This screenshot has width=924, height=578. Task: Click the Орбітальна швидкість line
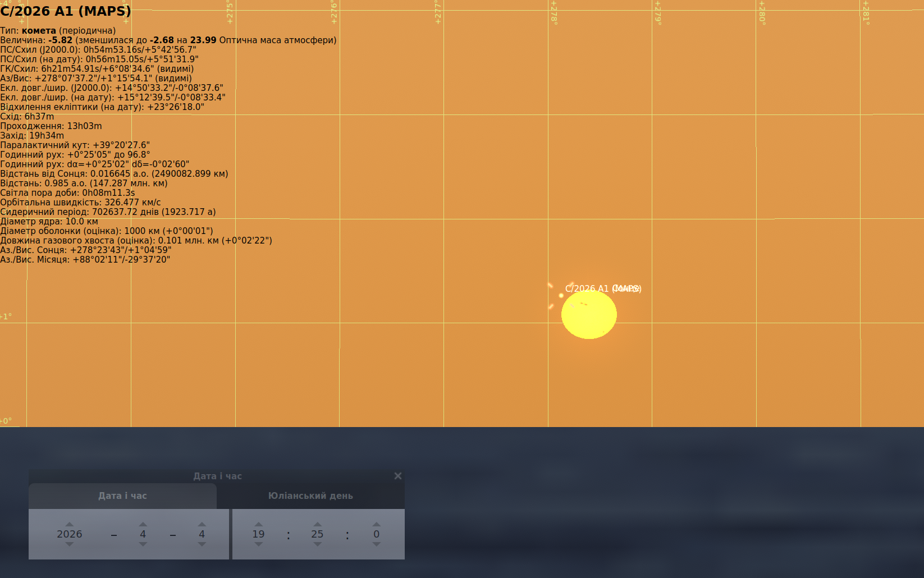click(x=80, y=203)
